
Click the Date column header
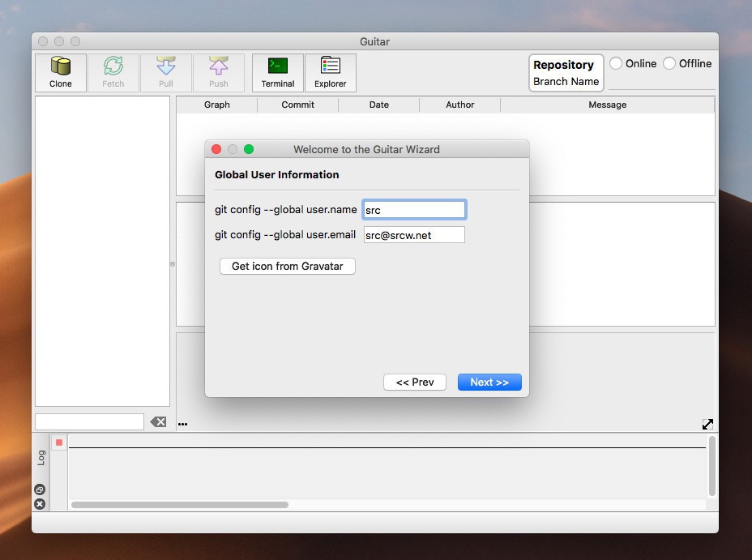[x=379, y=105]
